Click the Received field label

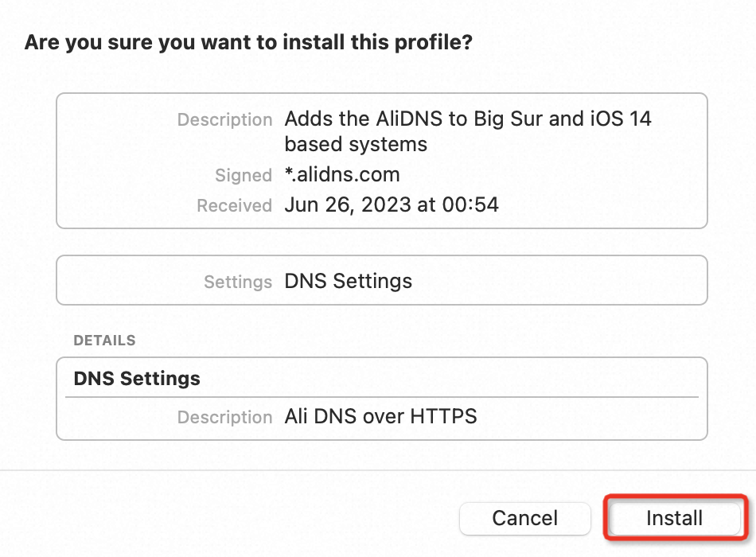234,204
